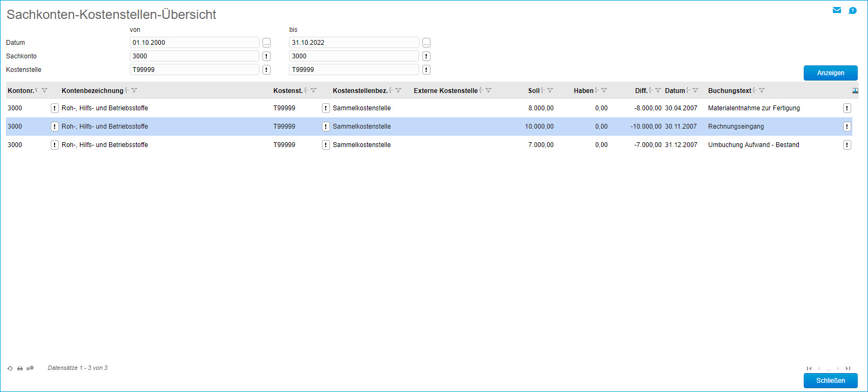Click the refresh icon in the footer
Screen dimensions: 868x392
[10, 368]
